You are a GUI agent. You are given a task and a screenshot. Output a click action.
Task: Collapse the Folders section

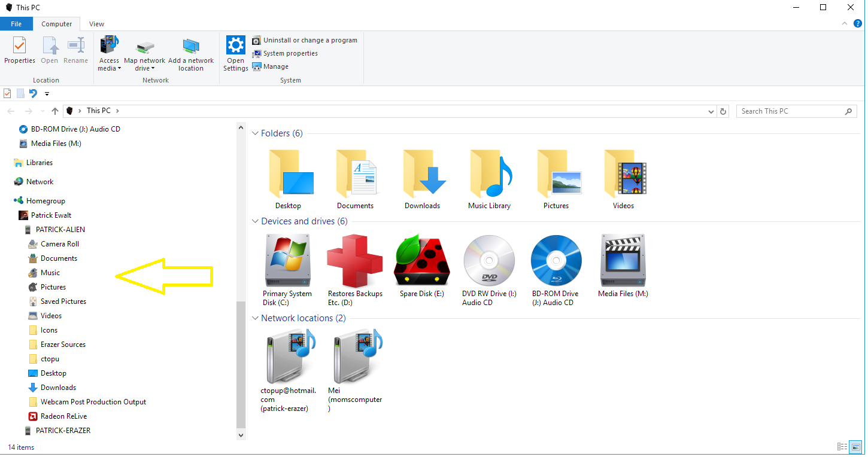(x=255, y=133)
